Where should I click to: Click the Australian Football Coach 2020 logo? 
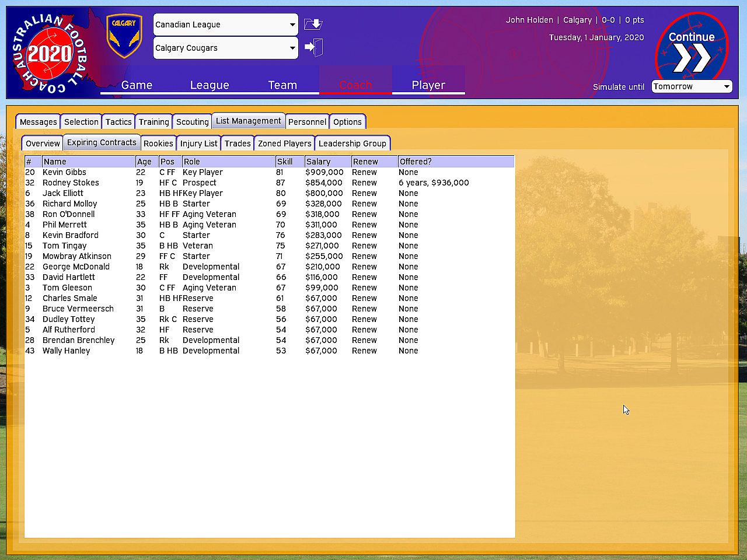pos(50,54)
